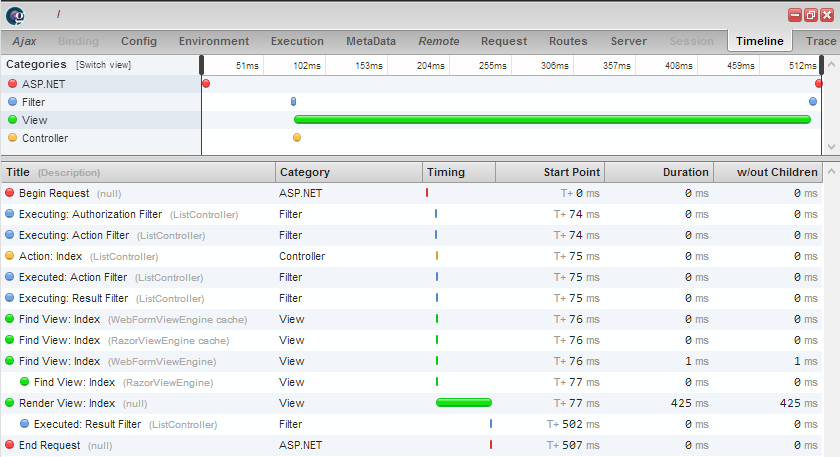
Task: Click the Glimpse logo icon
Action: tap(15, 15)
